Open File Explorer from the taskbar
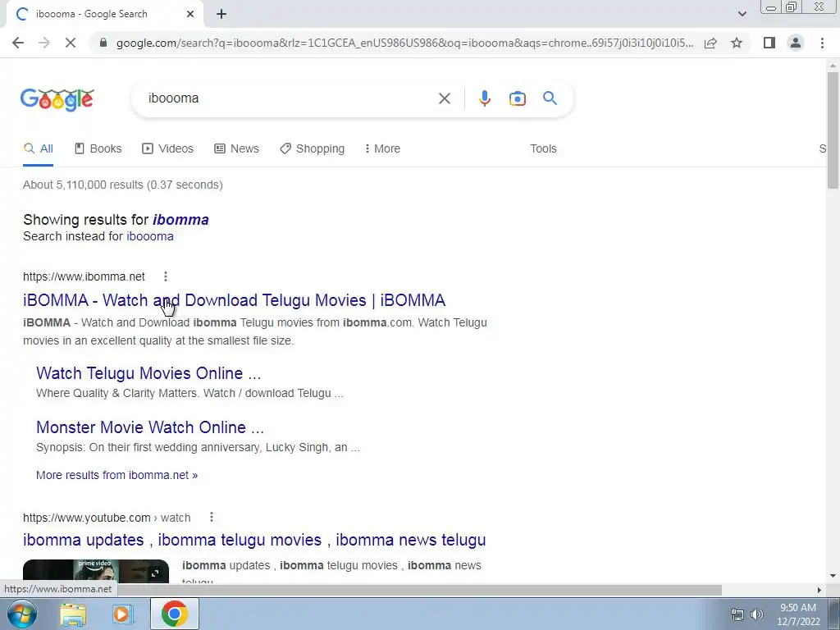 pos(73,614)
